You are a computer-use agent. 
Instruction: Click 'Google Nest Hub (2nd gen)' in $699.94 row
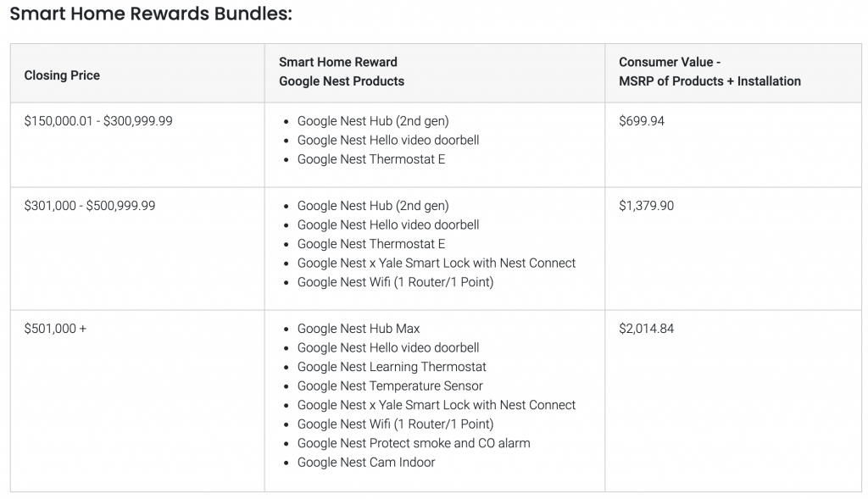[x=373, y=121]
